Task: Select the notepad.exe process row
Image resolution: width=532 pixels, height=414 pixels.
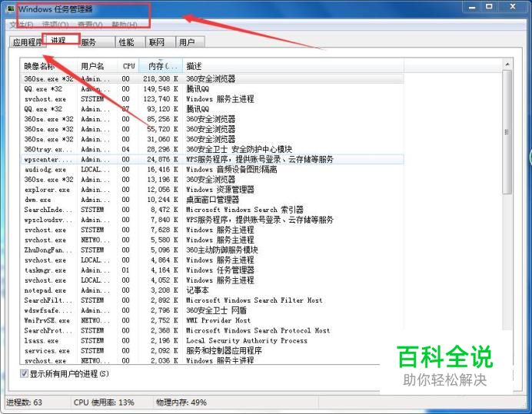Action: pyautogui.click(x=212, y=290)
